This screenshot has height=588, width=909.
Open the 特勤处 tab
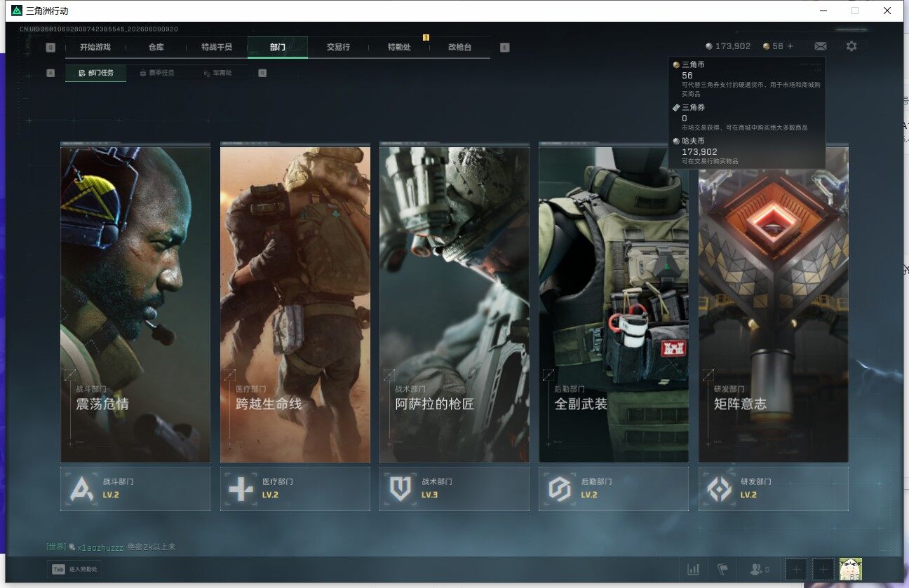click(399, 47)
